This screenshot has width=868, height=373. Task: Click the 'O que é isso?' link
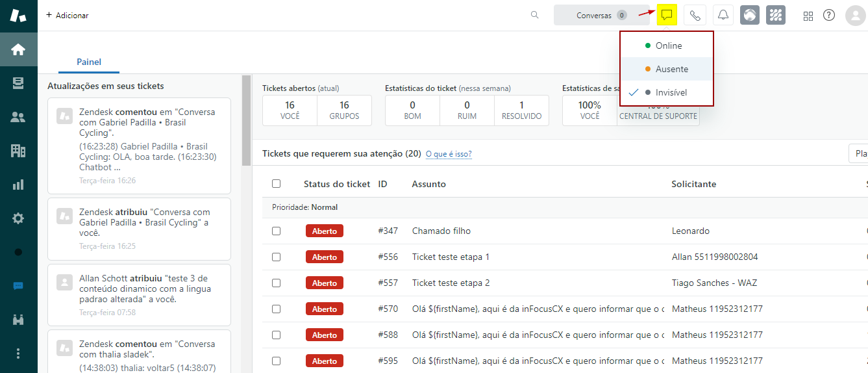pos(449,154)
